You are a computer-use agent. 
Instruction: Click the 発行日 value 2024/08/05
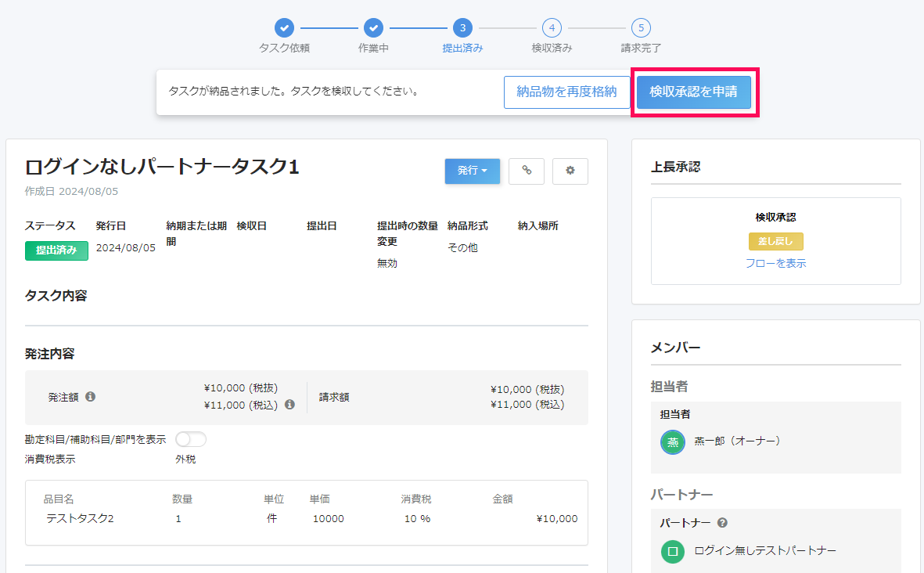(125, 247)
